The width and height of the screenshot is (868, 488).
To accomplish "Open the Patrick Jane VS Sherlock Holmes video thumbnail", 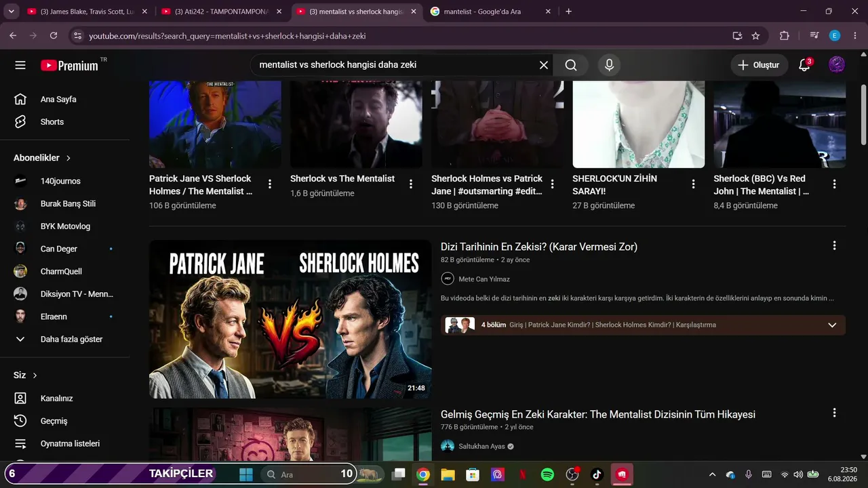I will click(x=290, y=319).
